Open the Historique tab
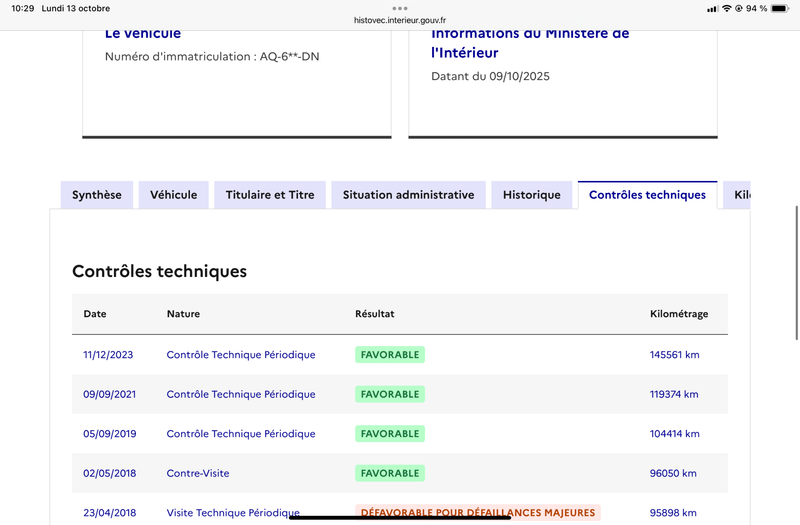 pos(532,195)
